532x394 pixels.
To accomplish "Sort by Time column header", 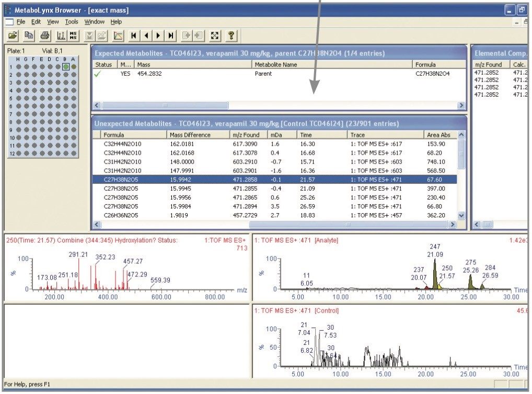I will click(x=321, y=135).
